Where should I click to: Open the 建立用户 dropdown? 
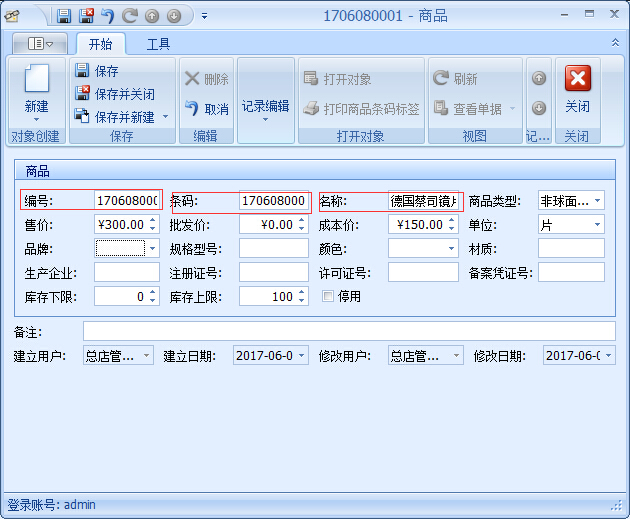tap(147, 356)
